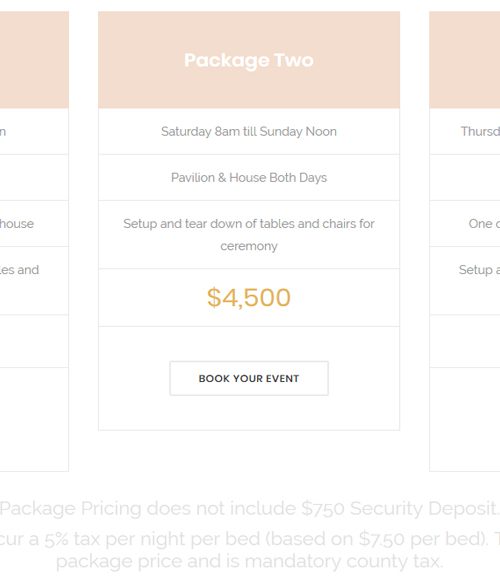Click the word 'Saturday' in Package Two
The width and height of the screenshot is (500, 579).
[186, 132]
